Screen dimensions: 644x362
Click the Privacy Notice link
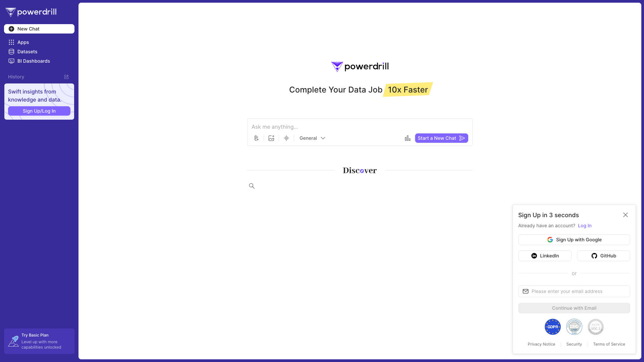coord(541,344)
